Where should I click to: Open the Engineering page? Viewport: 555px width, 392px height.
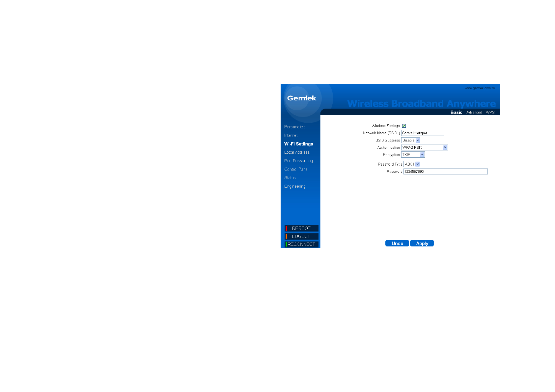pyautogui.click(x=295, y=186)
